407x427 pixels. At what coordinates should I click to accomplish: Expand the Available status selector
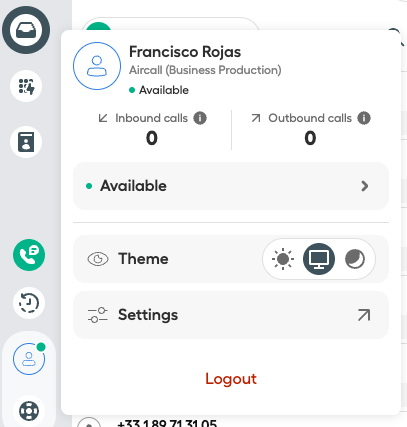tap(231, 186)
